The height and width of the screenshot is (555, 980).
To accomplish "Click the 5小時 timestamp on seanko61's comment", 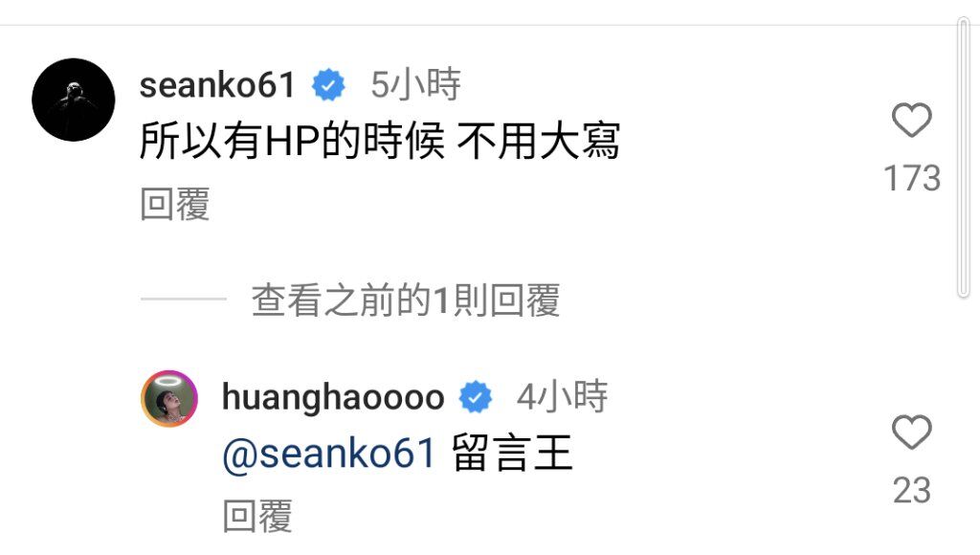I will click(x=415, y=84).
